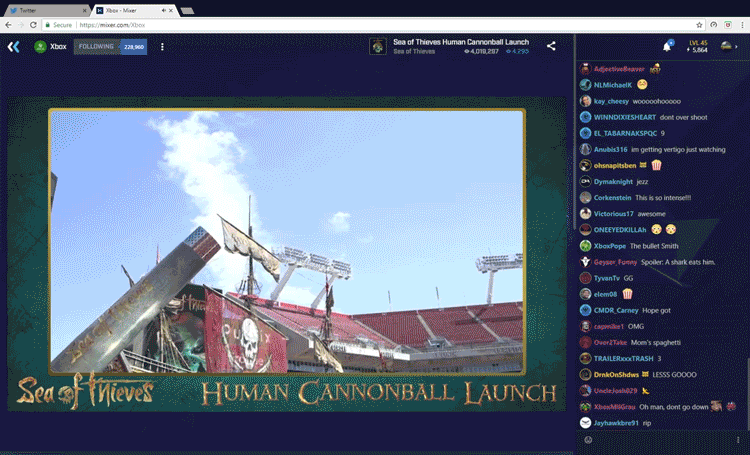Click the username Corkenstein in chat
Viewport: 750px width, 455px height.
pyautogui.click(x=612, y=198)
